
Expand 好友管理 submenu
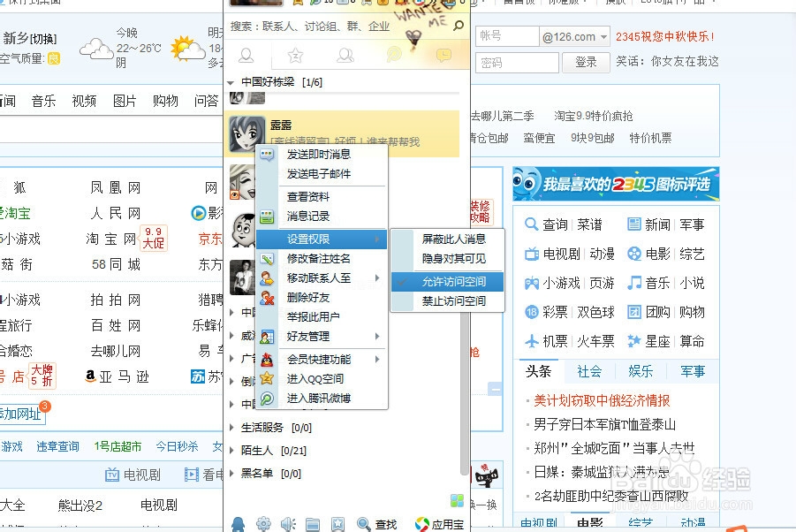tap(322, 336)
